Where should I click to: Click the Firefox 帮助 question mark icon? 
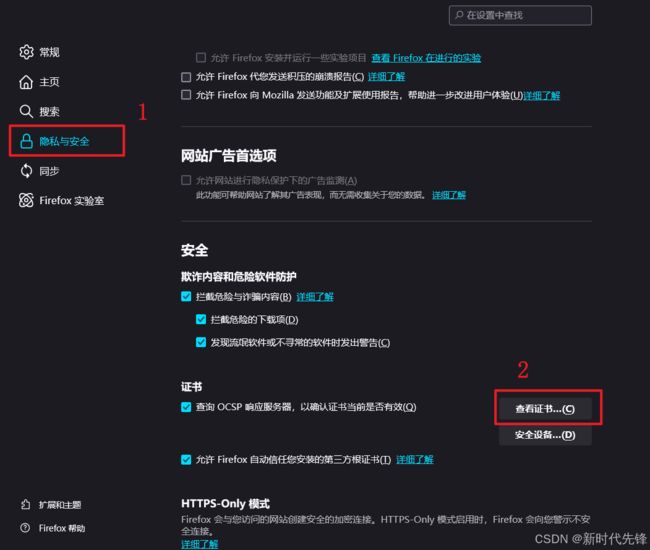pyautogui.click(x=25, y=528)
